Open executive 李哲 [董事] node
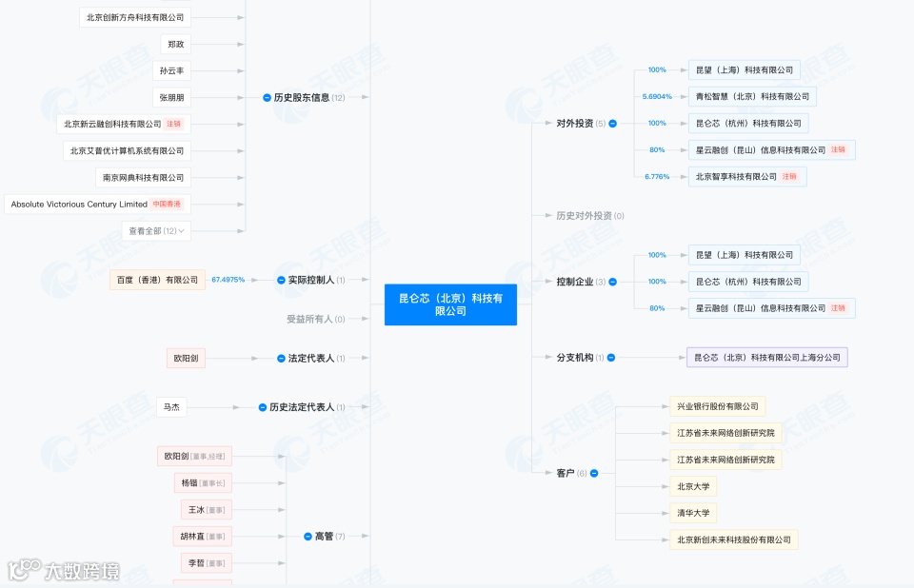Screen dimensions: 914x588 pyautogui.click(x=207, y=563)
